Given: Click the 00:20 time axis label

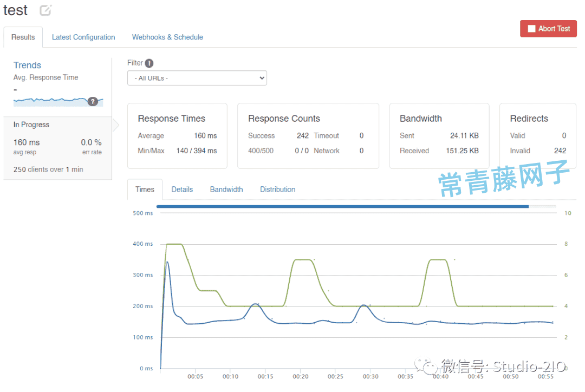Looking at the screenshot, I should click(300, 377).
